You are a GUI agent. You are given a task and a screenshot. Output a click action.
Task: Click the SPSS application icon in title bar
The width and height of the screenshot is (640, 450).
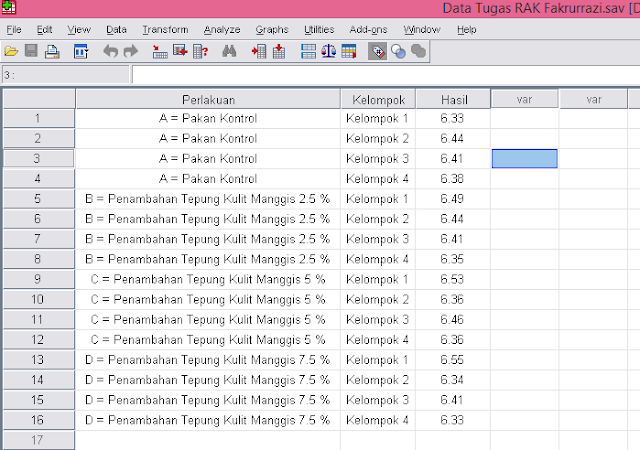[x=9, y=7]
